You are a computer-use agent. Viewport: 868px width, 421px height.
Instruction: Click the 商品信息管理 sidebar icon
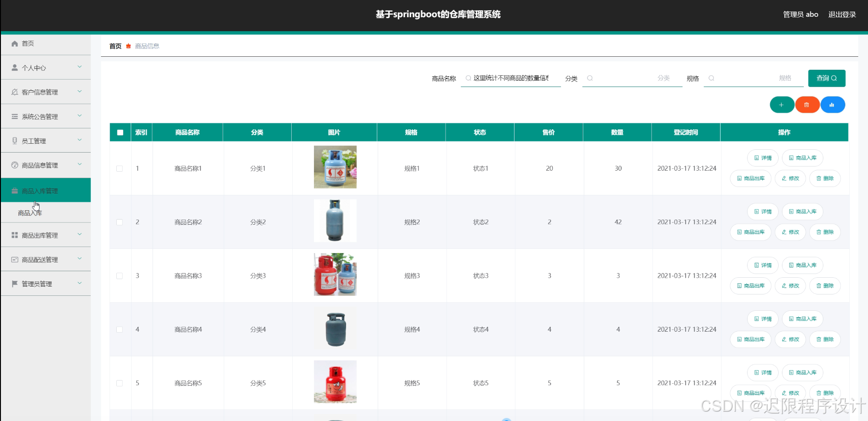(14, 165)
